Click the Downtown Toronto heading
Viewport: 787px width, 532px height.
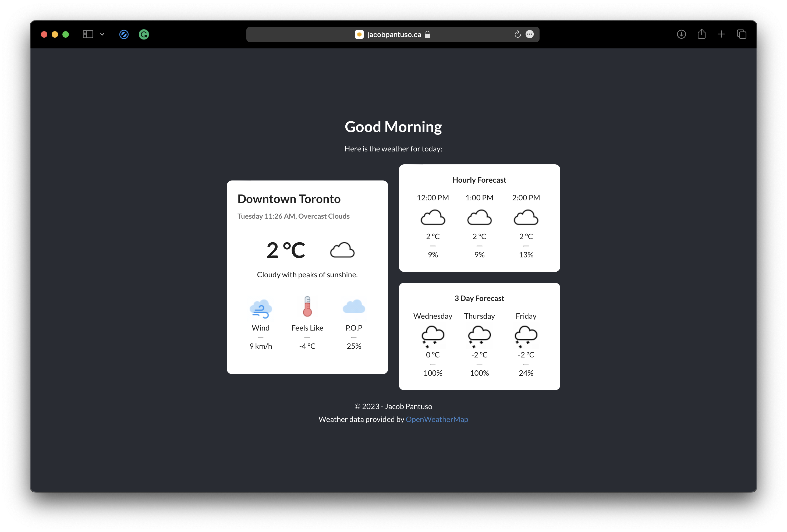point(289,199)
